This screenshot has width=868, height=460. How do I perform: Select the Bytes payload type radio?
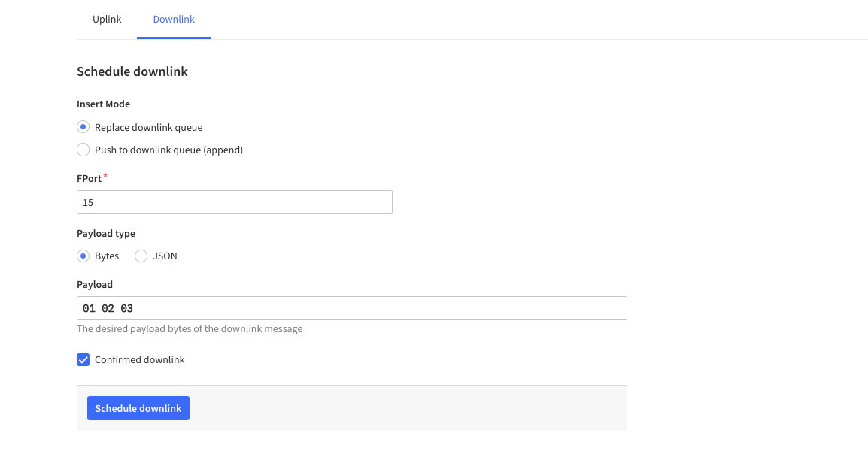tap(83, 256)
